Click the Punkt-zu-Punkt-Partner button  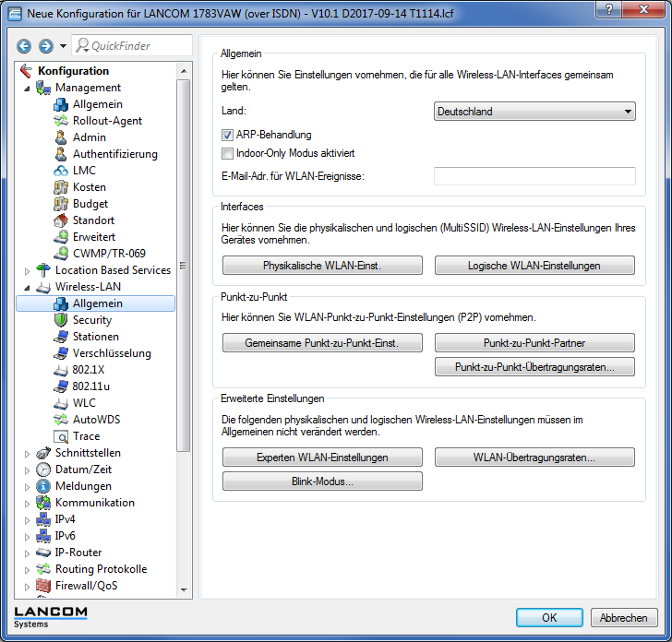coord(534,343)
